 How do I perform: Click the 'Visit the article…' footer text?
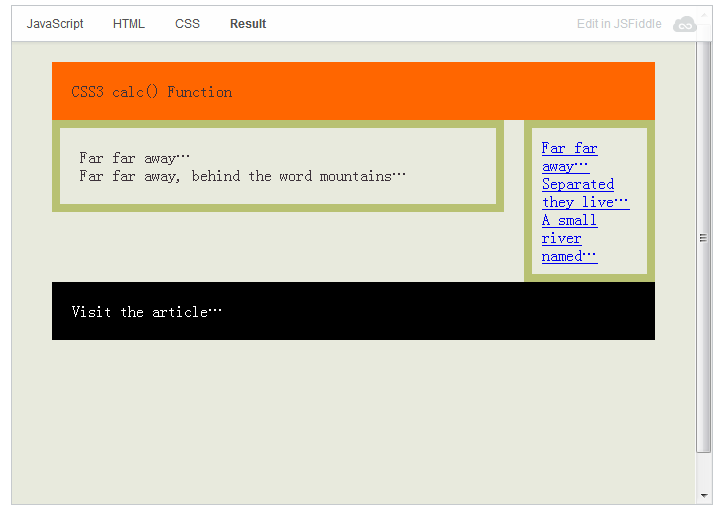[x=147, y=312]
